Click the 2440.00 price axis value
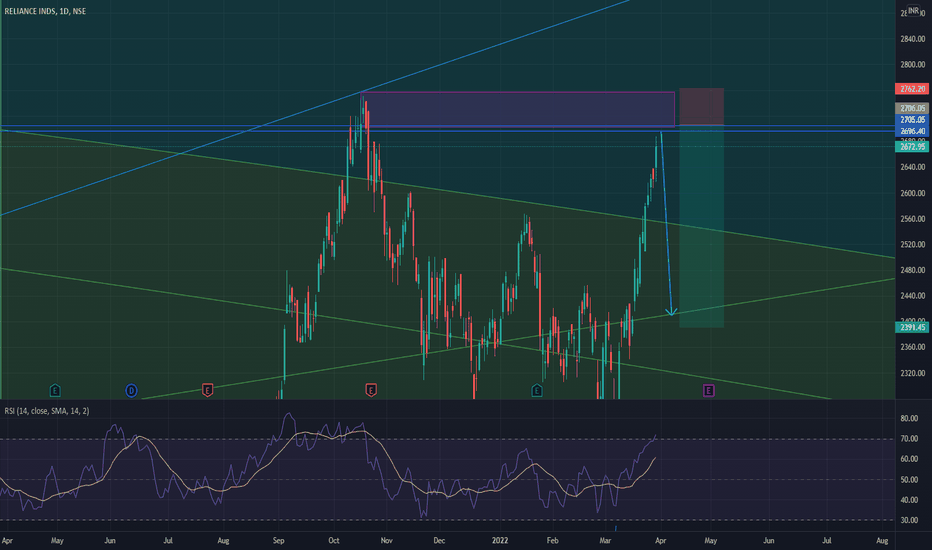Viewport: 932px width, 550px height. click(912, 296)
